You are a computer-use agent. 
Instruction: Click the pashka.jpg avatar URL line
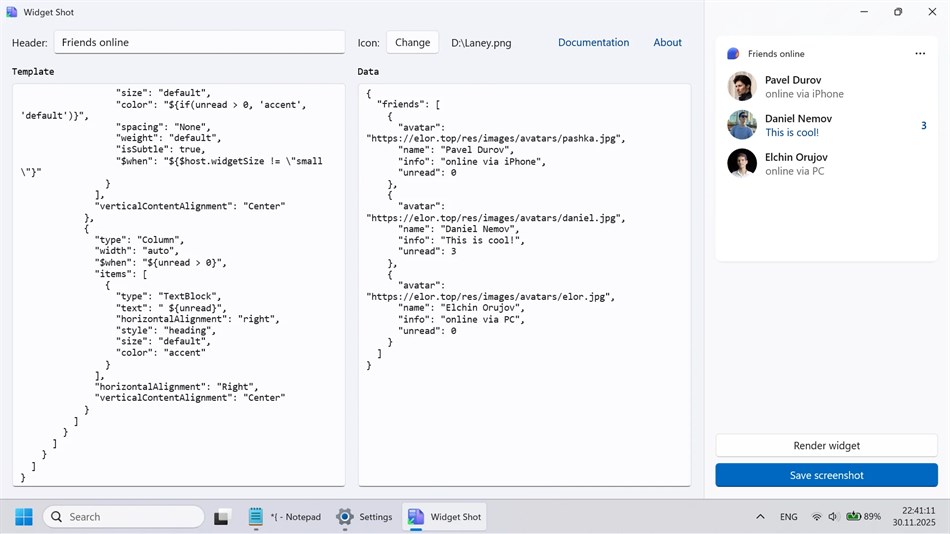point(496,138)
